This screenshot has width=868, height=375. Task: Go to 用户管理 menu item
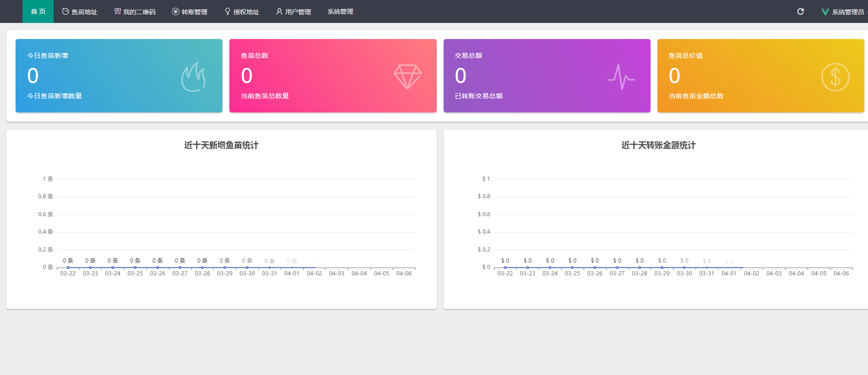click(x=294, y=11)
